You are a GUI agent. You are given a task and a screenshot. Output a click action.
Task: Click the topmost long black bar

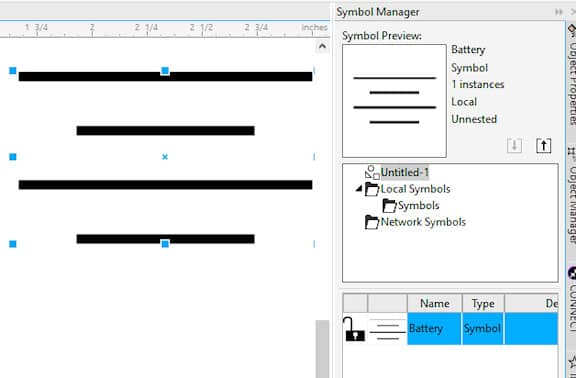[x=165, y=76]
